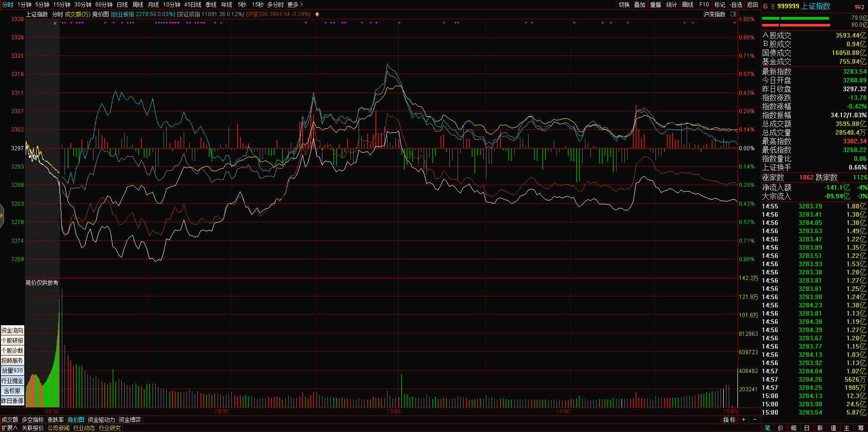Toggle the 叠加 overlay option

[639, 5]
